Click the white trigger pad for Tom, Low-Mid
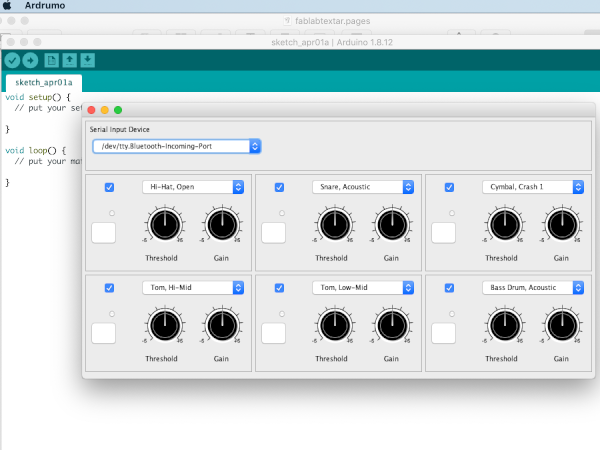Viewport: 600px width, 450px height. point(273,333)
